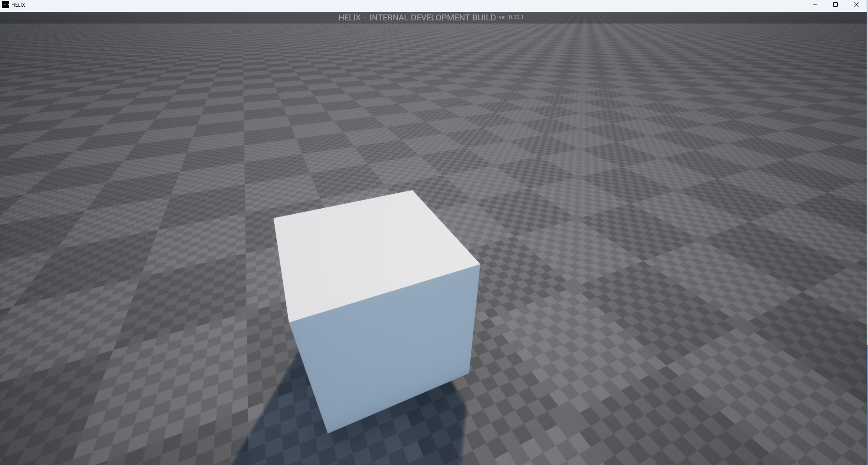The height and width of the screenshot is (465, 868).
Task: Click the word HELIX in the viewport banner
Action: click(349, 18)
